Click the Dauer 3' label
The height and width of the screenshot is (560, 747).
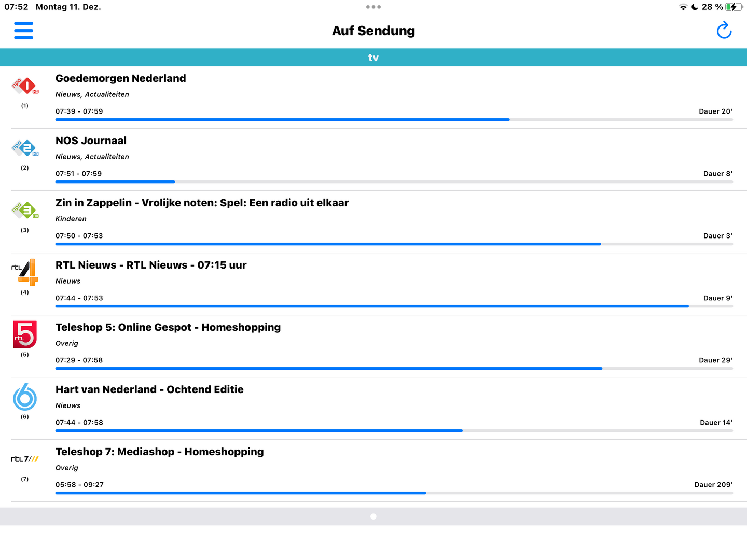pos(718,236)
